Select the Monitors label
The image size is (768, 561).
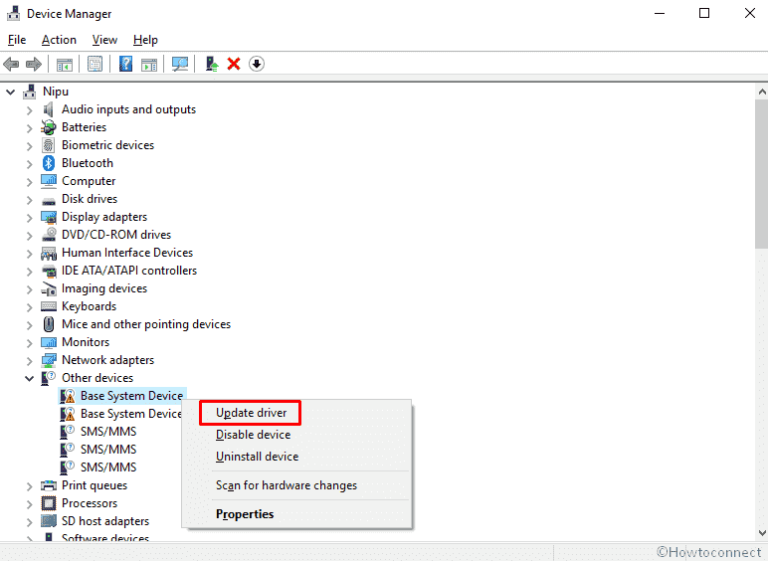pyautogui.click(x=85, y=342)
